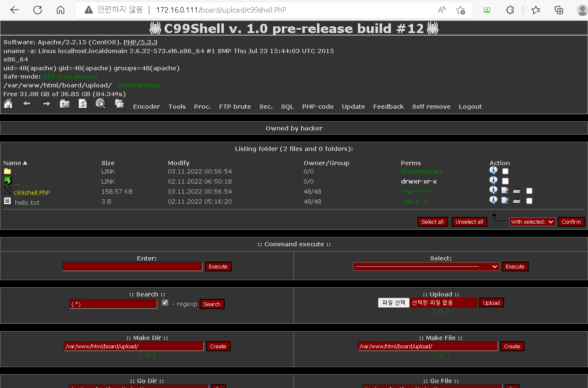Open the Tools menu
588x388 pixels.
(x=177, y=107)
